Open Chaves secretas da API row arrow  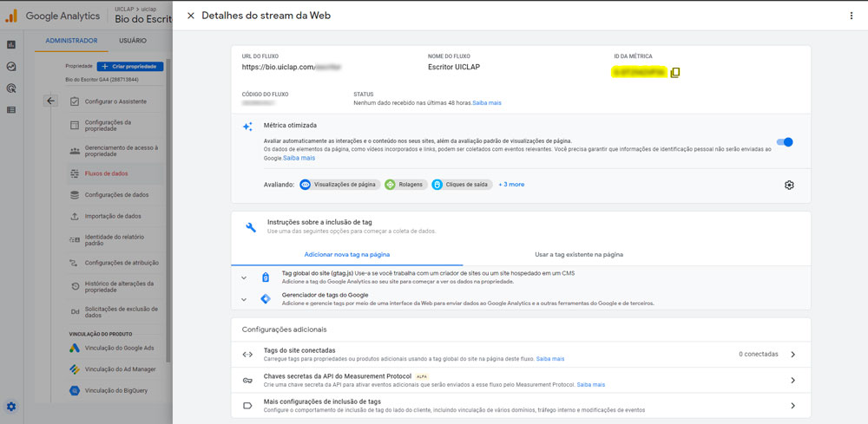pos(792,381)
